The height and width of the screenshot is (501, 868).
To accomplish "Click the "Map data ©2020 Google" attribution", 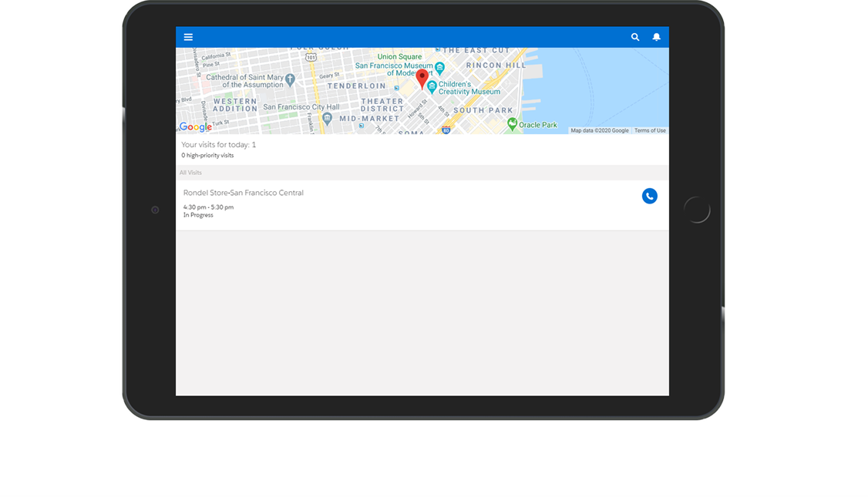I will coord(600,131).
